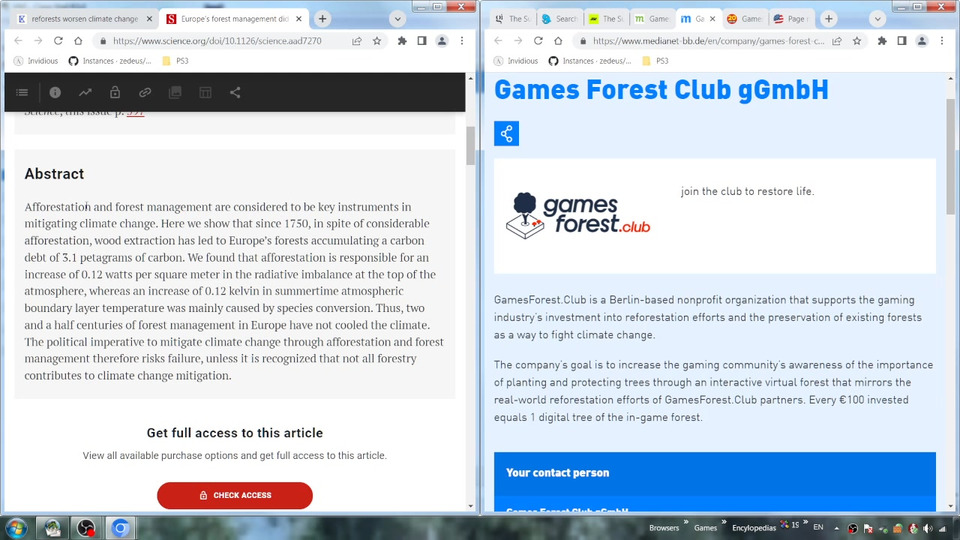Screen dimensions: 960x540
Task: Open the figures gallery icon in Science toolbar
Action: (x=175, y=92)
